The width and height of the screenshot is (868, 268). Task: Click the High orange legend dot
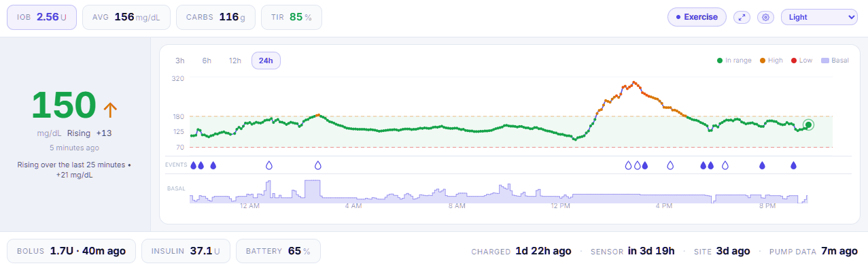[x=762, y=61]
